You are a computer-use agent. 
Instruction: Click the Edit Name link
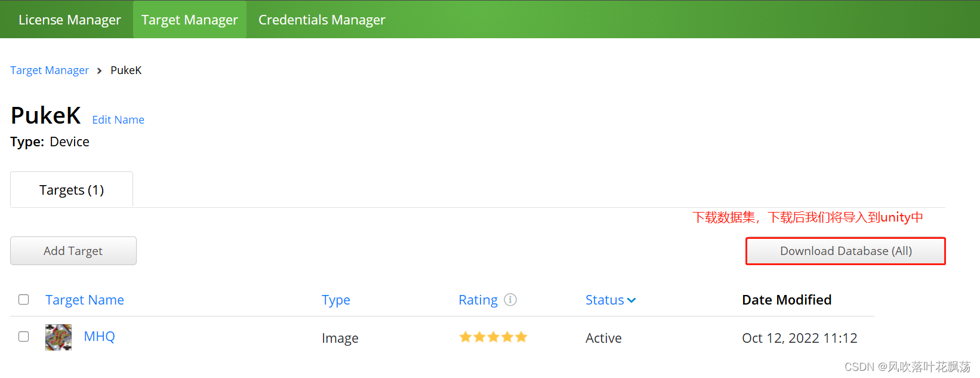point(118,119)
